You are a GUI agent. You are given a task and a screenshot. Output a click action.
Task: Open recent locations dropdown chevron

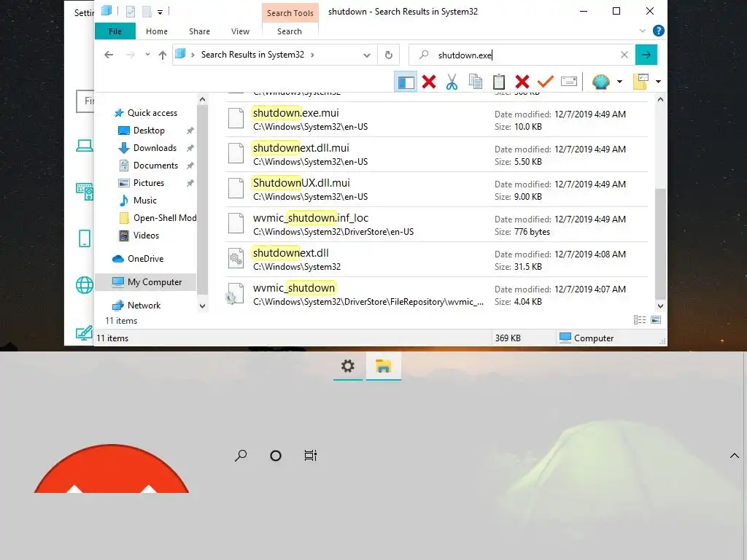coord(147,55)
